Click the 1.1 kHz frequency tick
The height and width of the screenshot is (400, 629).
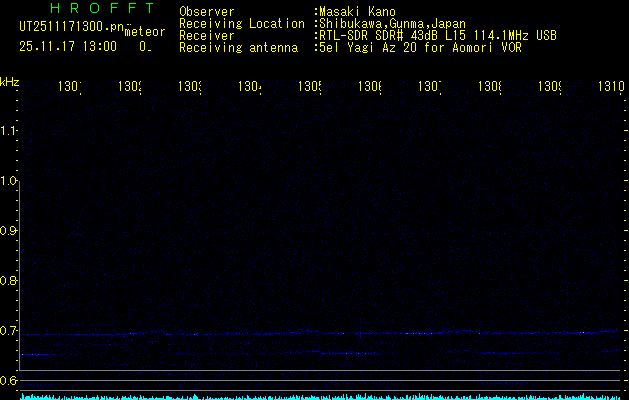click(x=10, y=131)
